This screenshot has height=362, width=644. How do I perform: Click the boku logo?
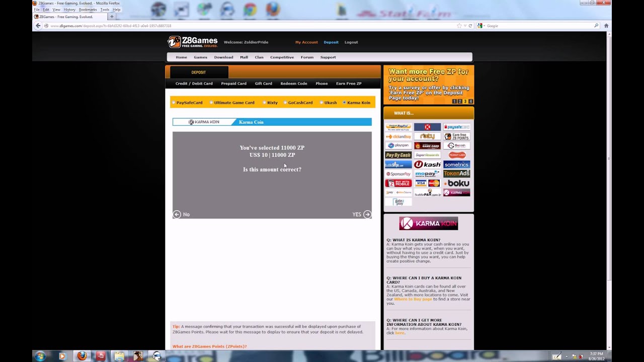(x=457, y=183)
